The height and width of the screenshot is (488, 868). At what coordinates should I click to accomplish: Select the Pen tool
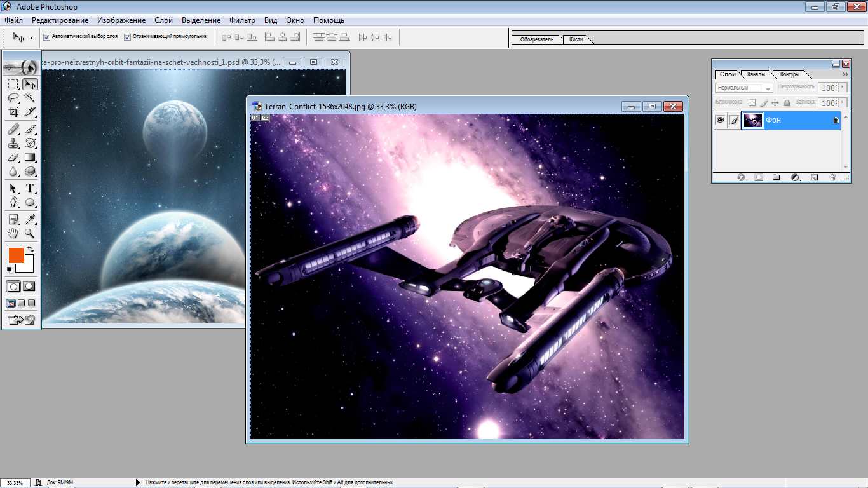[x=13, y=202]
